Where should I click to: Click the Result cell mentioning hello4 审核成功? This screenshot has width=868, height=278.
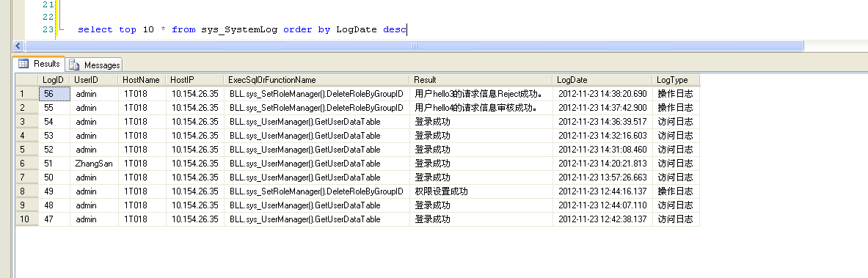(x=481, y=107)
